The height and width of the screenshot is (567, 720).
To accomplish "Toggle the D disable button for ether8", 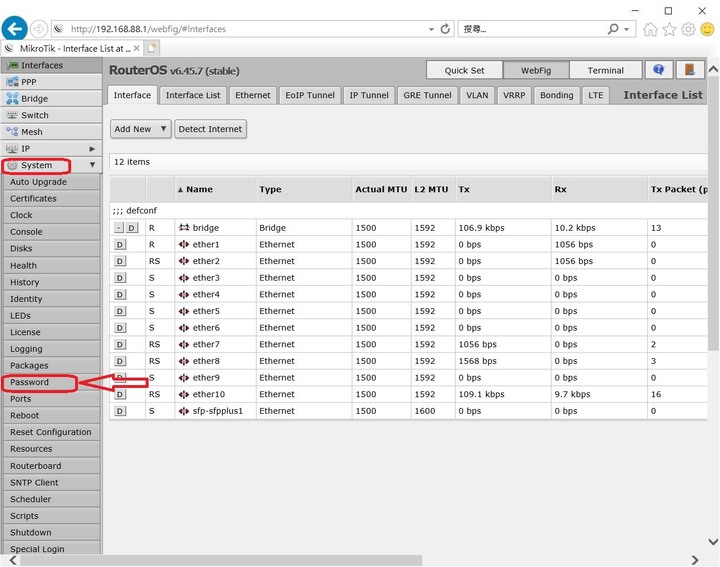I will (x=120, y=361).
